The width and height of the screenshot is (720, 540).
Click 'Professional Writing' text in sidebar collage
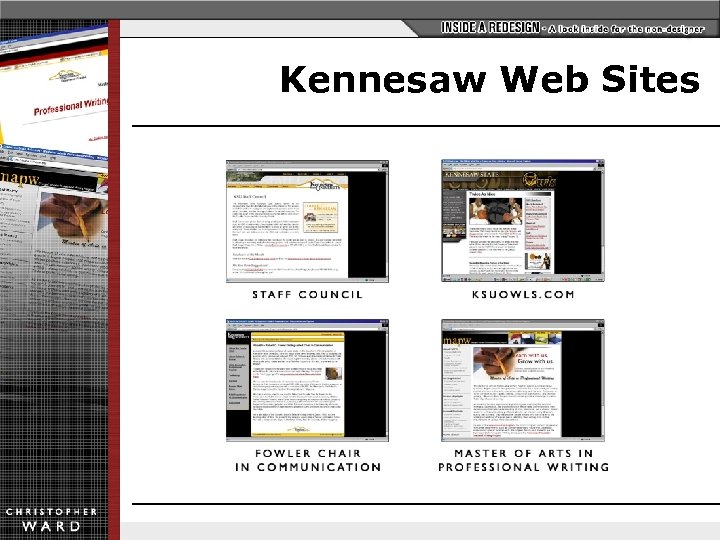tap(71, 106)
